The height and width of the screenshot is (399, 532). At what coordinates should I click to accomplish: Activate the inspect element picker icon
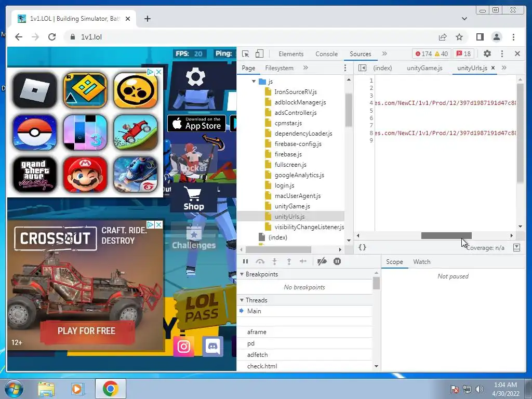[x=246, y=54]
